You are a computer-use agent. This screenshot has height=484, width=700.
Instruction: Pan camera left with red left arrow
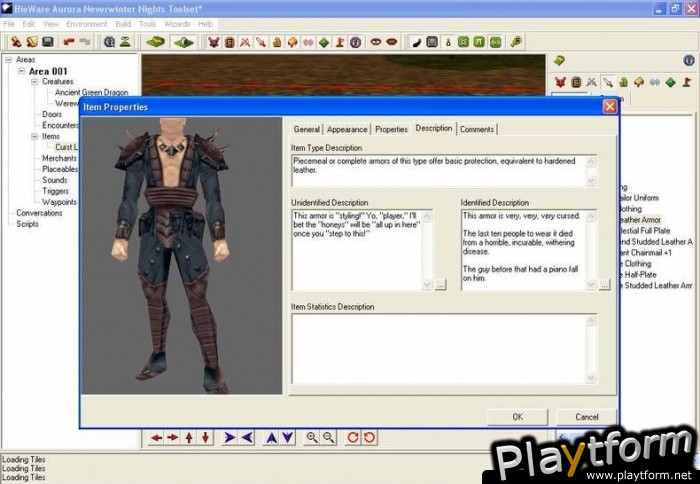(x=156, y=438)
